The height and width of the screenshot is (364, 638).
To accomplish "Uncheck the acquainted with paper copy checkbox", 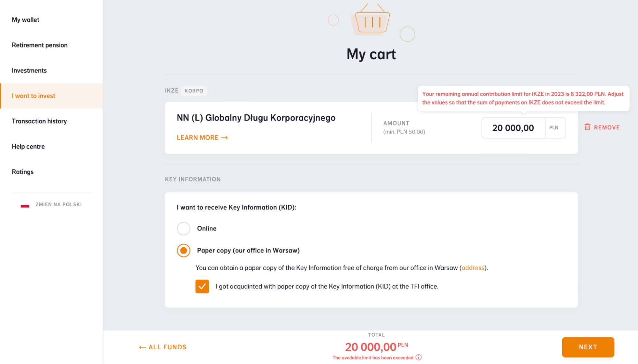I will click(x=202, y=286).
